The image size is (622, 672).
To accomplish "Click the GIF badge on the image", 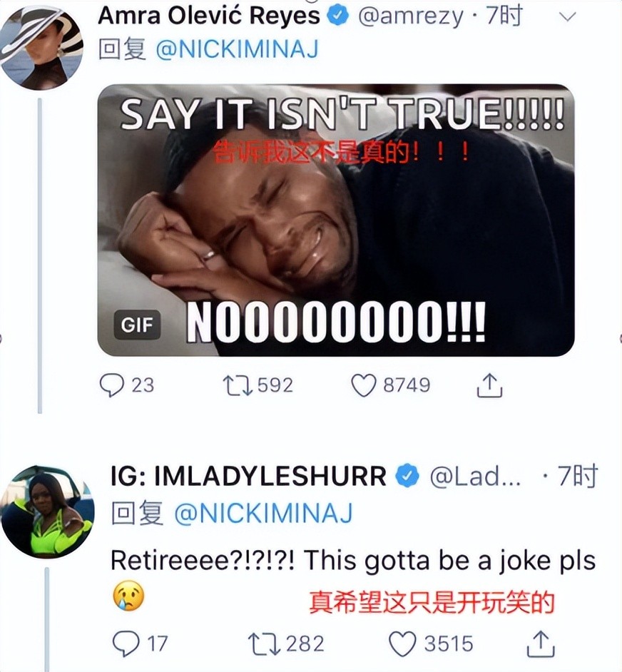I will [x=137, y=325].
